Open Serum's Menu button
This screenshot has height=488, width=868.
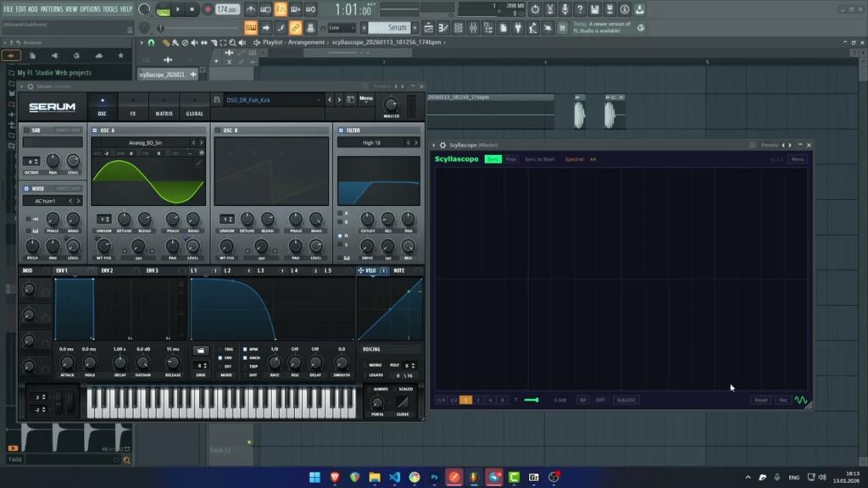366,98
